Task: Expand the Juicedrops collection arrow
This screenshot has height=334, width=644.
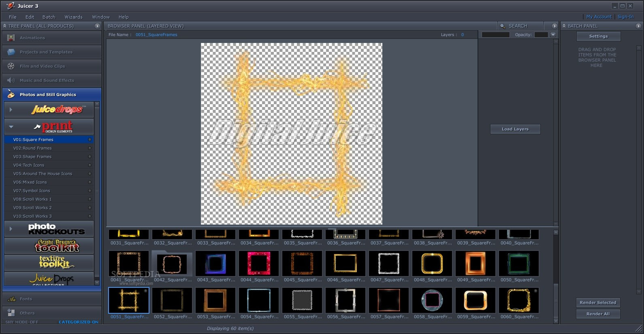Action: (11, 109)
